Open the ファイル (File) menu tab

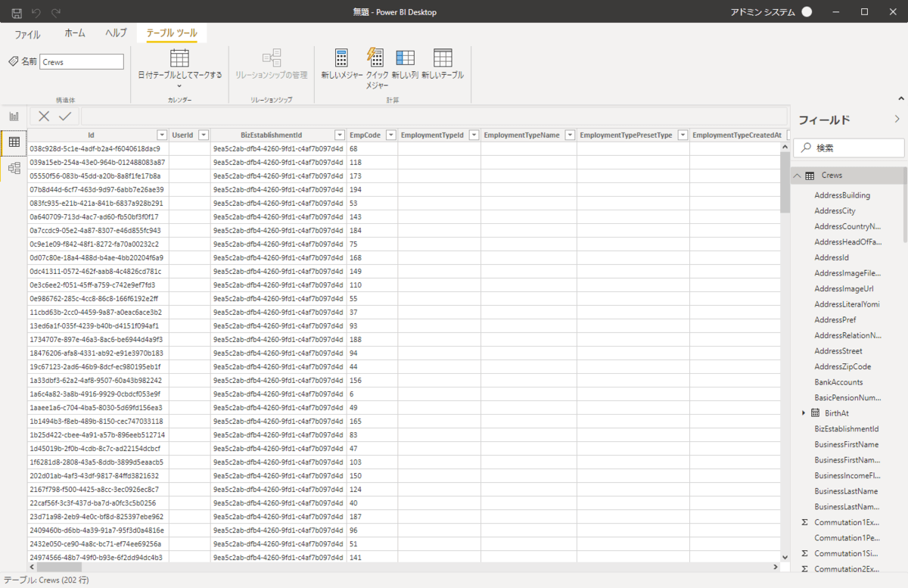click(x=28, y=34)
